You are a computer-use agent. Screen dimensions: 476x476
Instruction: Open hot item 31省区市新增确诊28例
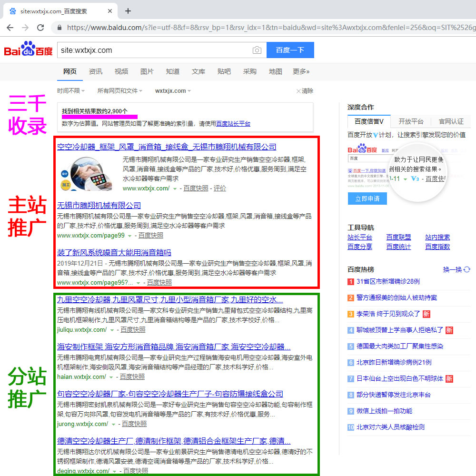click(388, 281)
